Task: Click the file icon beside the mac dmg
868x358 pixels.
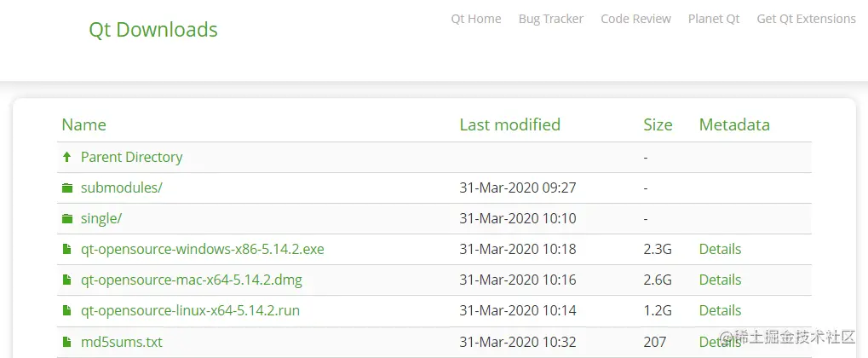Action: click(x=66, y=280)
